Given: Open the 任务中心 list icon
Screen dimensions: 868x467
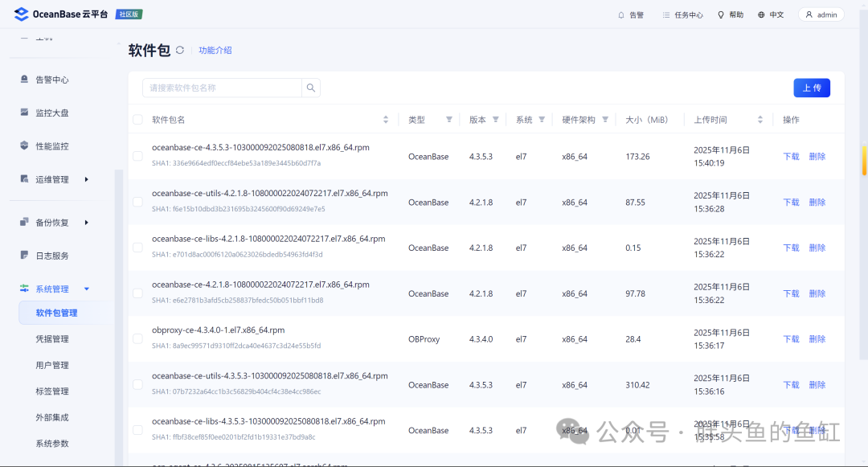Looking at the screenshot, I should point(666,15).
